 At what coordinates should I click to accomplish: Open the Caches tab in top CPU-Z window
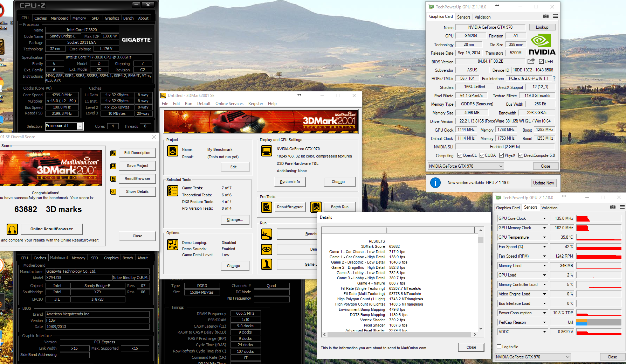click(40, 18)
